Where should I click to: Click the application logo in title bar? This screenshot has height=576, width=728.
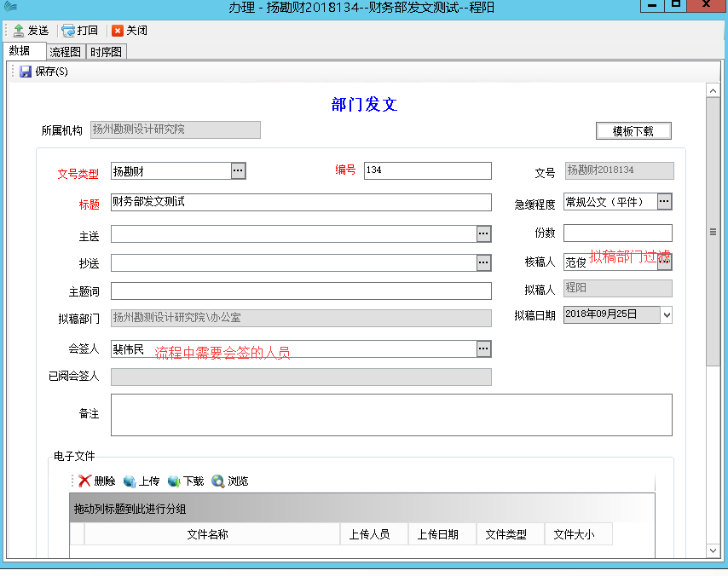pyautogui.click(x=10, y=7)
